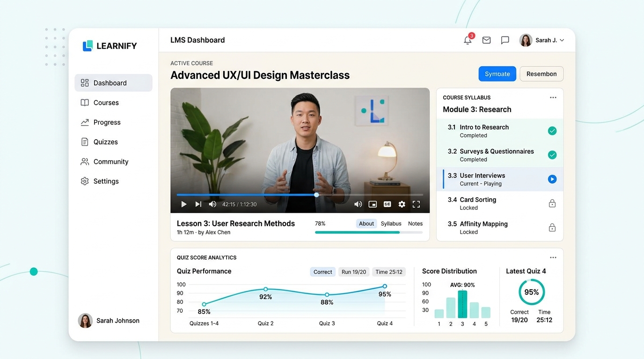Click the lock icon on 3.4 Card Sorting
The width and height of the screenshot is (644, 359).
point(552,203)
